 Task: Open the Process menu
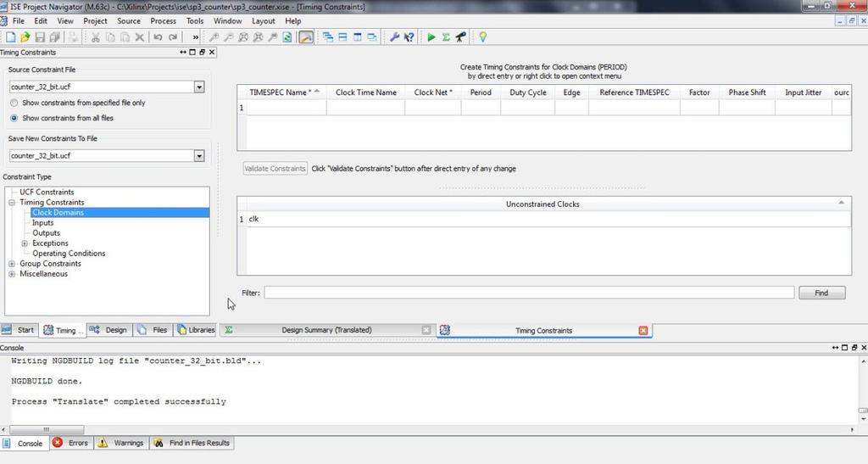[x=164, y=21]
